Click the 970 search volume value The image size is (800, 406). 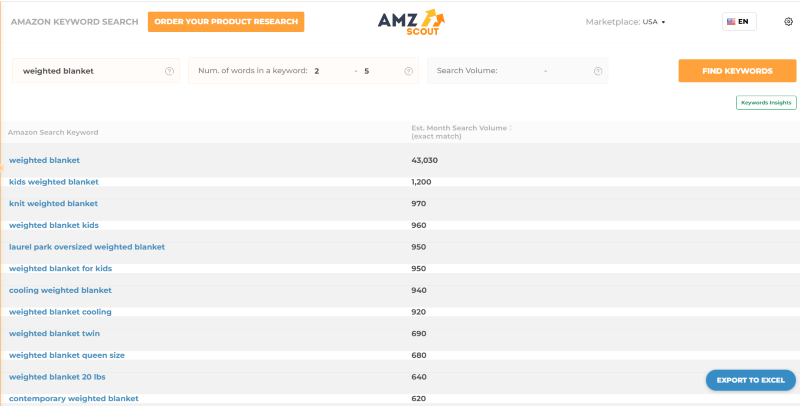coord(418,204)
